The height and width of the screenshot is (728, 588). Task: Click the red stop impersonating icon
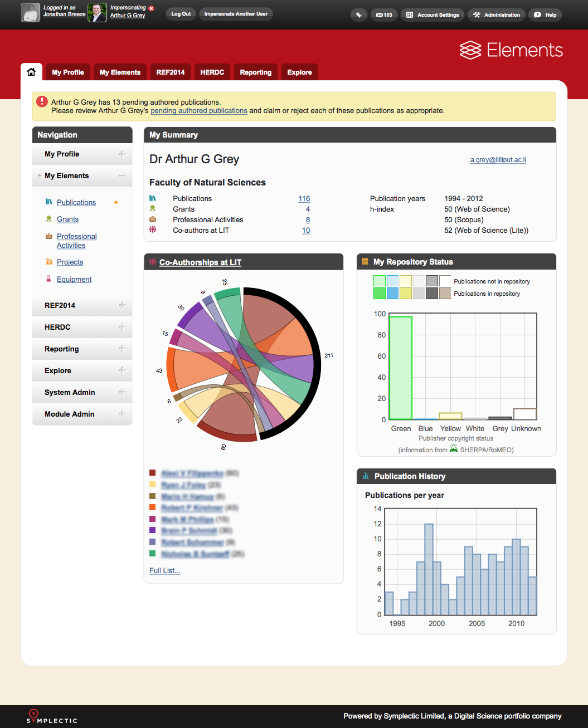click(x=152, y=8)
